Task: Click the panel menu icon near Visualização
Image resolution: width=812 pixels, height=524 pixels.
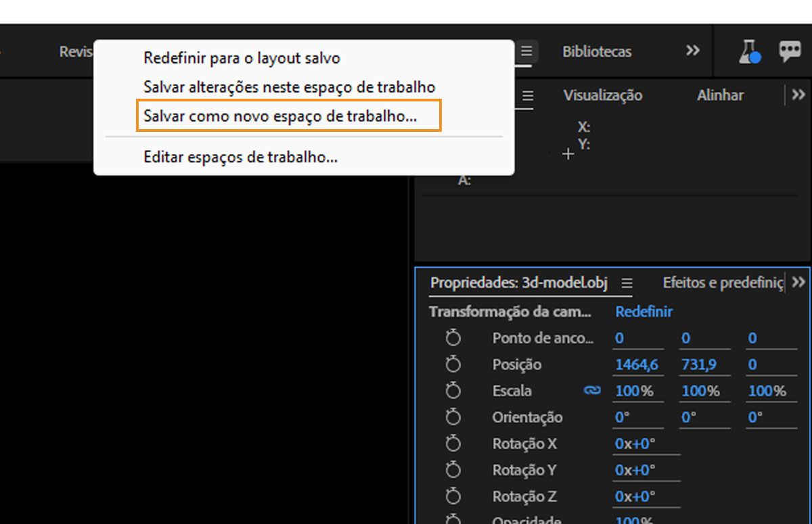Action: click(528, 96)
